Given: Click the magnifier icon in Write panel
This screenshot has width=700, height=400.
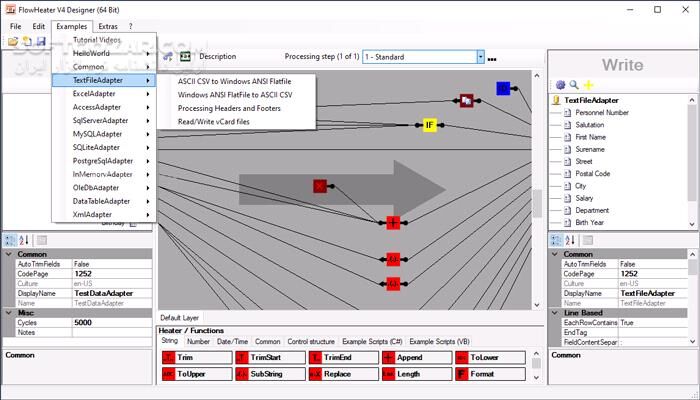Looking at the screenshot, I should click(574, 85).
